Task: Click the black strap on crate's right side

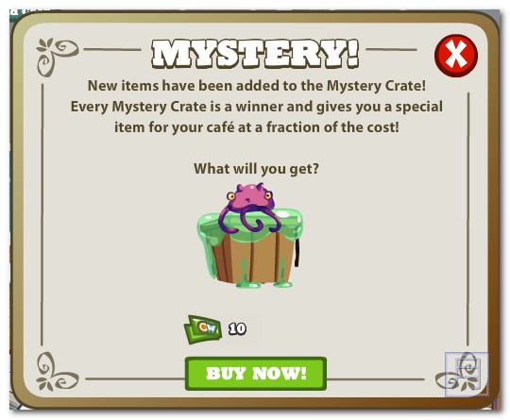Action: click(297, 252)
